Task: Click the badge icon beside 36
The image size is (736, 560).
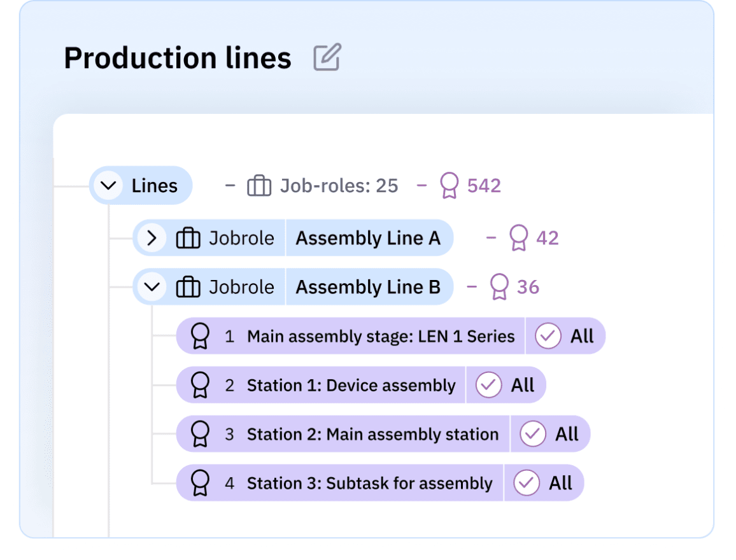Action: pyautogui.click(x=499, y=287)
